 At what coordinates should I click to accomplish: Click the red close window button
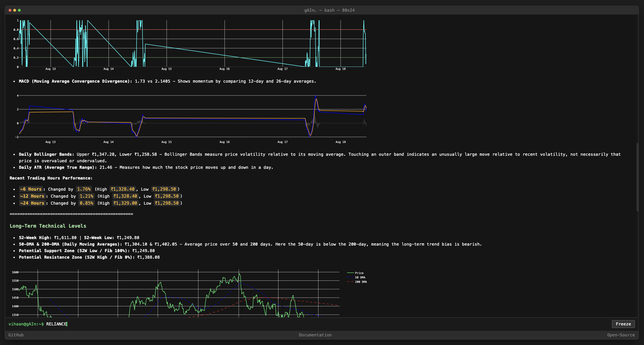click(10, 10)
